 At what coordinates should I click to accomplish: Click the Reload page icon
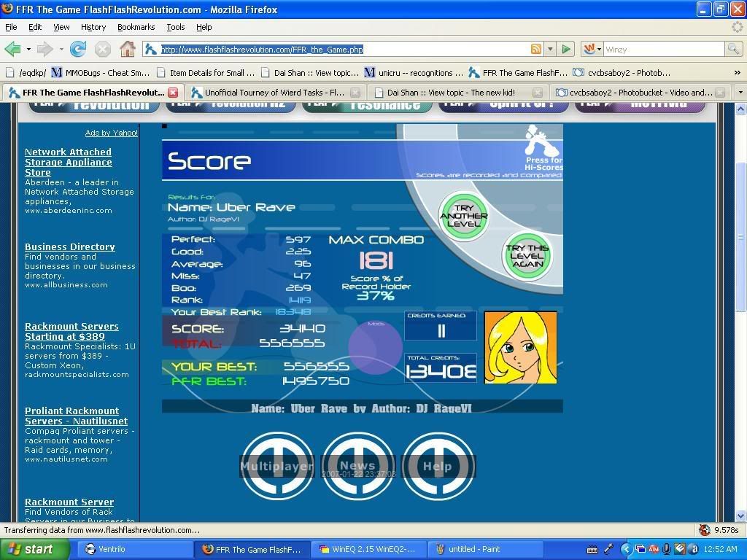pos(78,50)
